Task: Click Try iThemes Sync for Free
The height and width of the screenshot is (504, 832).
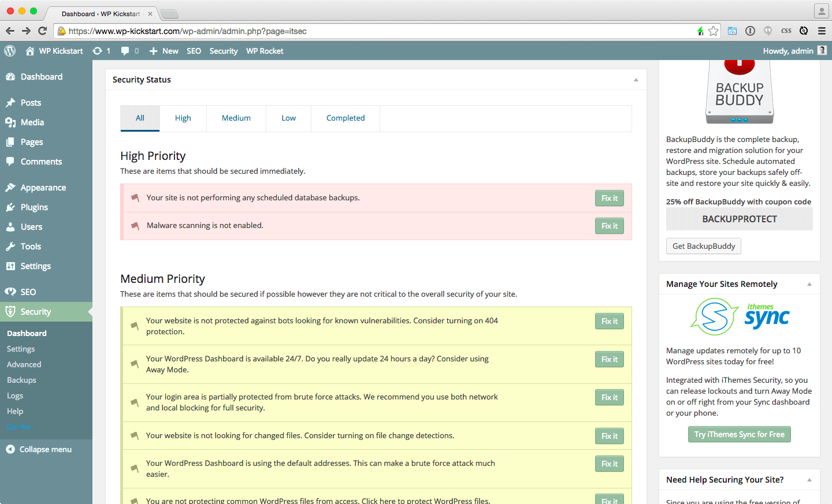Action: (x=740, y=434)
